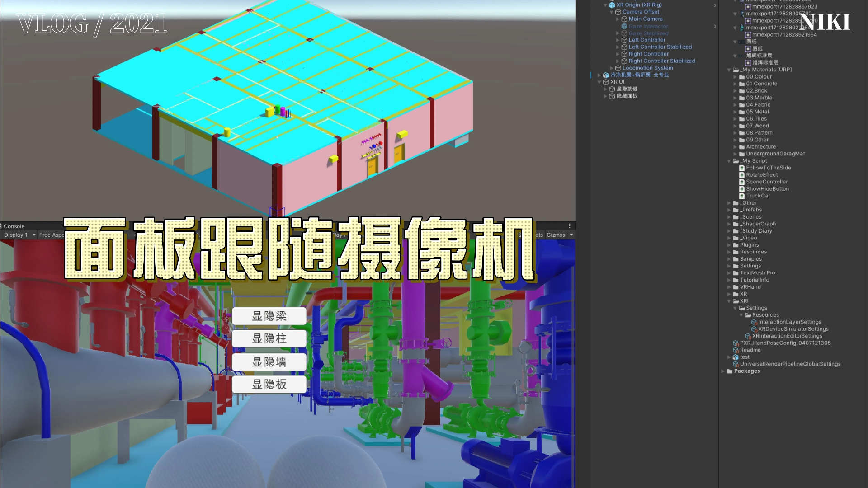Open the Display 1 dropdown

point(19,235)
